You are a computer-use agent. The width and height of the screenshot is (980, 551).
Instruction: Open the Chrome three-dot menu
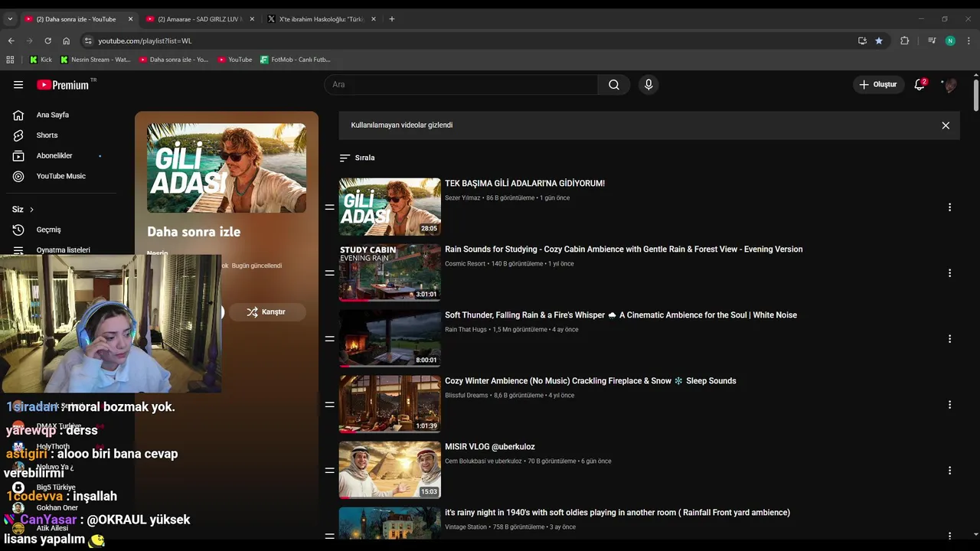pyautogui.click(x=969, y=41)
